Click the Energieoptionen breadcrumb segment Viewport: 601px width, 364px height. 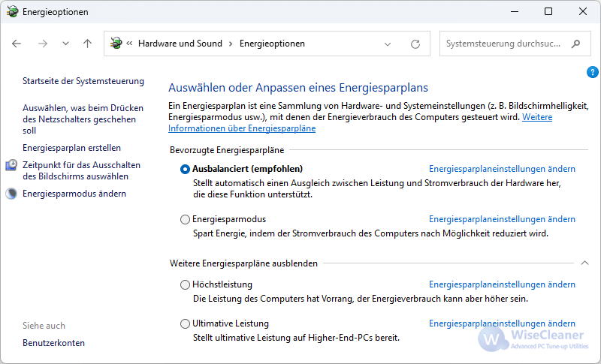[272, 44]
